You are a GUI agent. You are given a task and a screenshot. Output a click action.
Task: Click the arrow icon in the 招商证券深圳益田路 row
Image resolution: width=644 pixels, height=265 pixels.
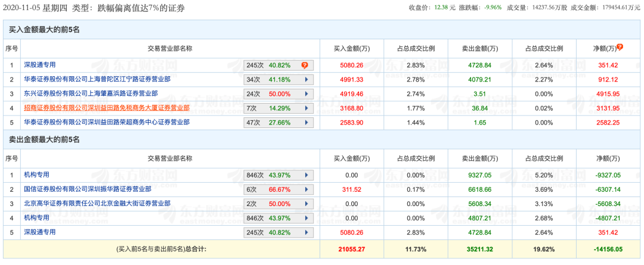[x=306, y=108]
